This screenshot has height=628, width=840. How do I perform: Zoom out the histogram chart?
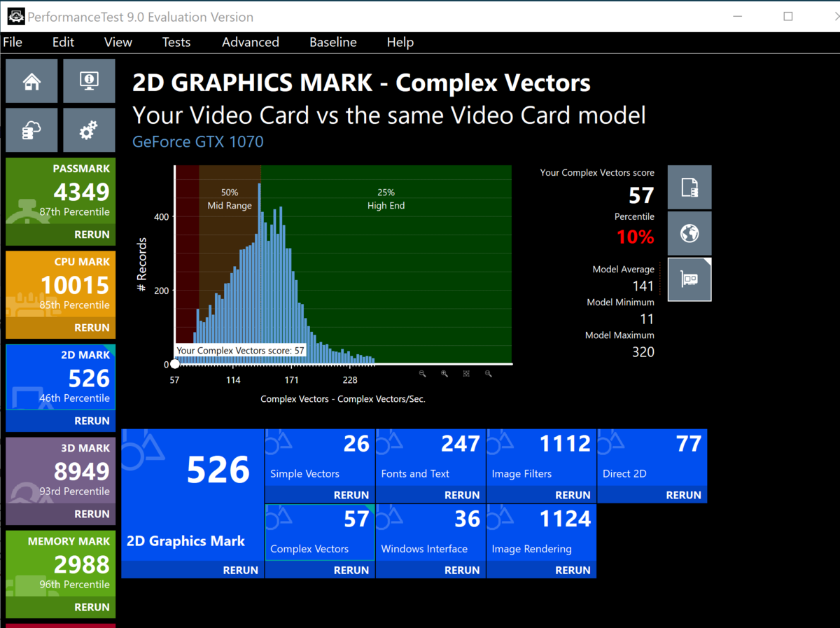tap(422, 374)
